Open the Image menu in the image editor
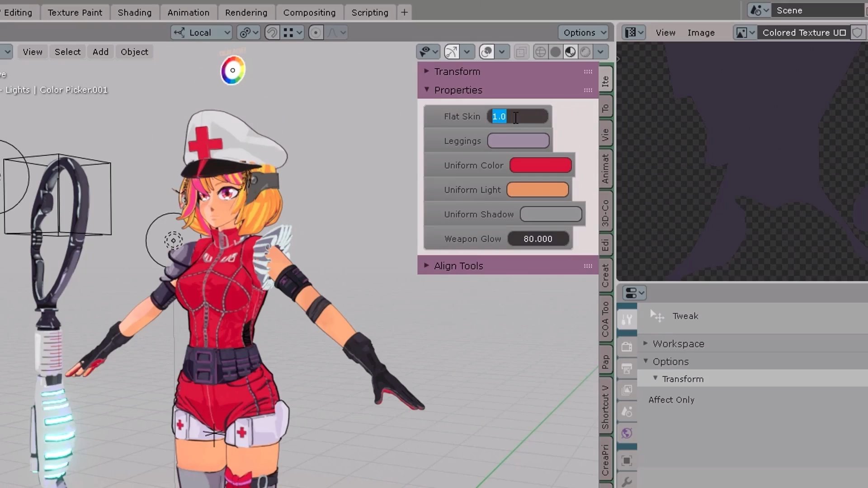Image resolution: width=868 pixels, height=488 pixels. coord(701,32)
